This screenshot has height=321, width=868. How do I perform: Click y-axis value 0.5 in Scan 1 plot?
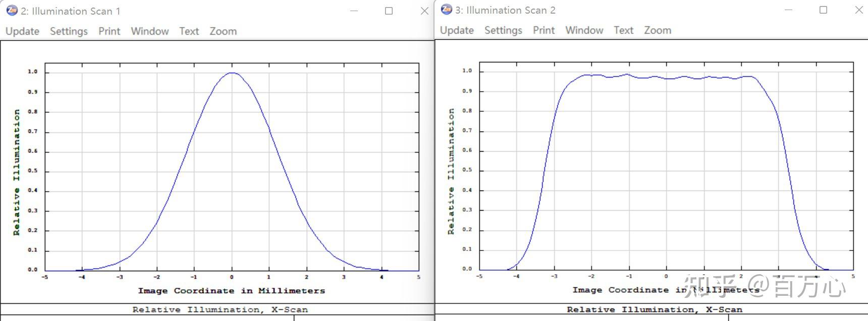pyautogui.click(x=33, y=171)
